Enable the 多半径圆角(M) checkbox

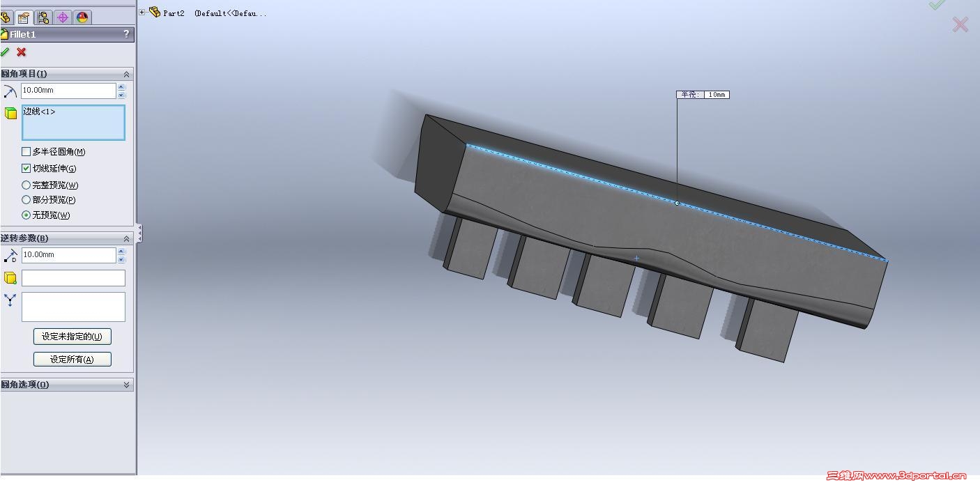tap(26, 151)
